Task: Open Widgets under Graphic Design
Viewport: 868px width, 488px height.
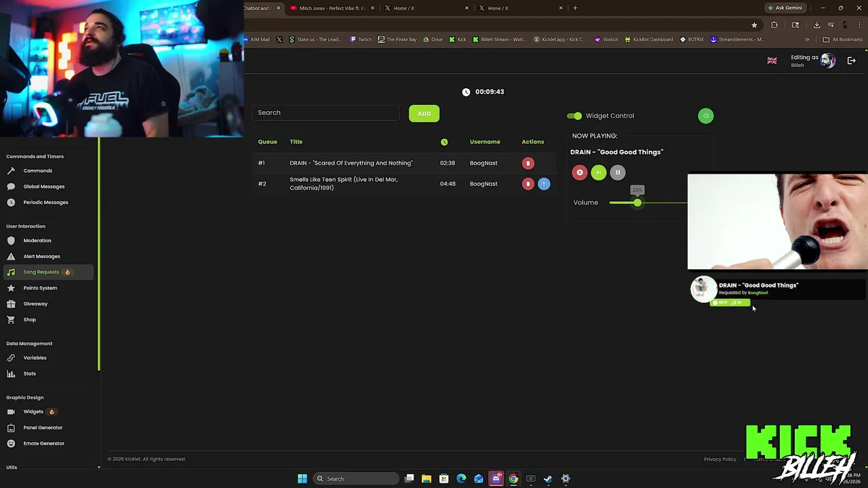Action: (33, 411)
